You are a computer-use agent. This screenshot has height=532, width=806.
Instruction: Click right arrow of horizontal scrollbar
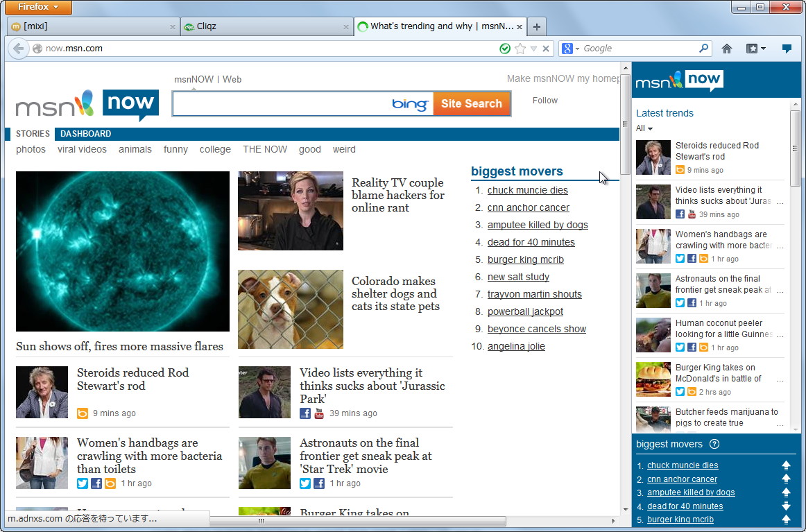[612, 521]
